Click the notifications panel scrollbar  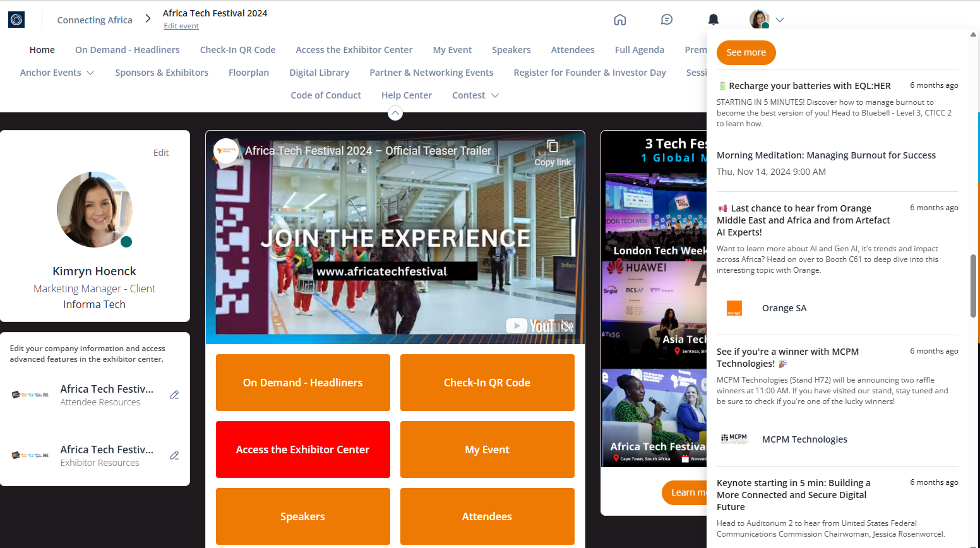(x=973, y=285)
